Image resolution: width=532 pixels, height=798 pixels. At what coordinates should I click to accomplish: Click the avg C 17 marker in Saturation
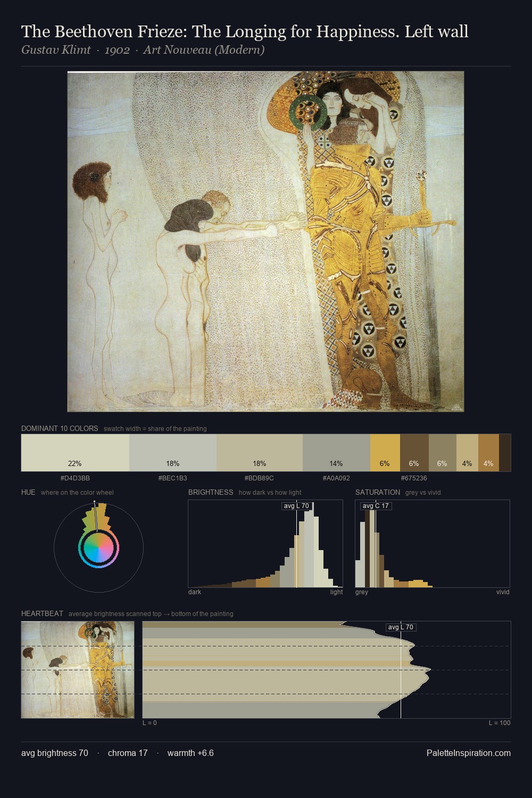[376, 506]
